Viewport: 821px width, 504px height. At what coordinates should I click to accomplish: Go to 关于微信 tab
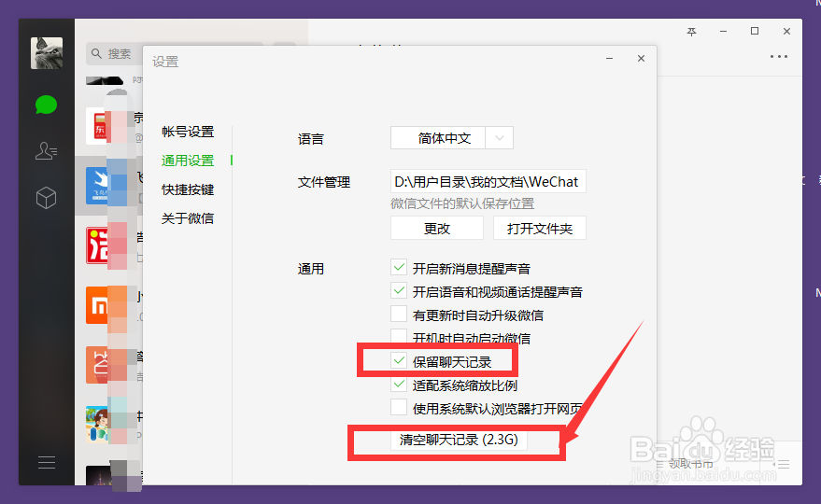[188, 218]
